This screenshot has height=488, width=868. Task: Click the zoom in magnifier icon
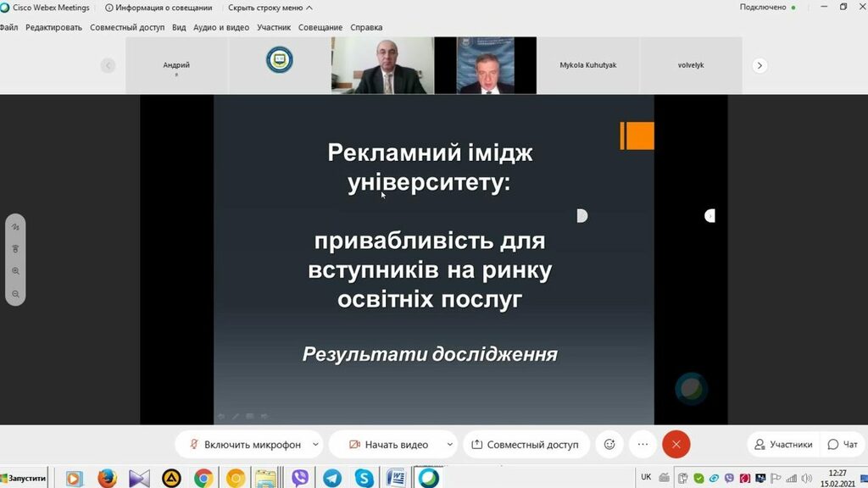[15, 271]
